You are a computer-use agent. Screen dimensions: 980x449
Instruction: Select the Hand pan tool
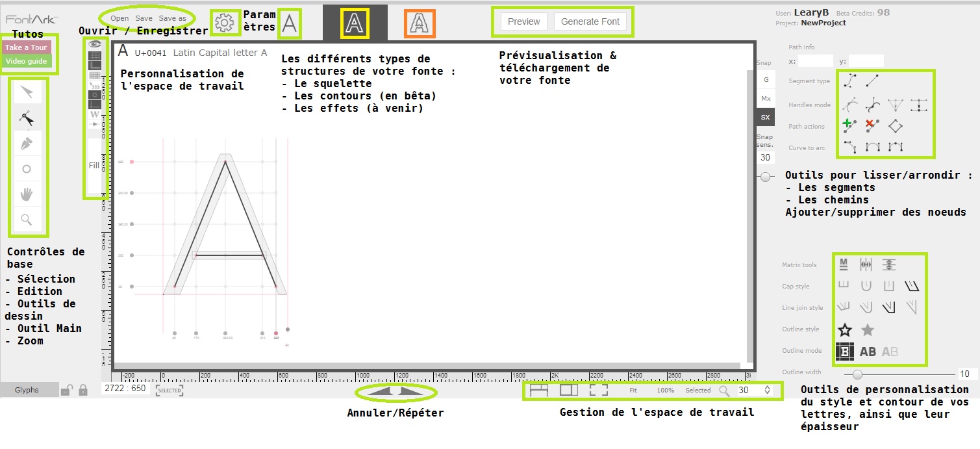tap(27, 194)
